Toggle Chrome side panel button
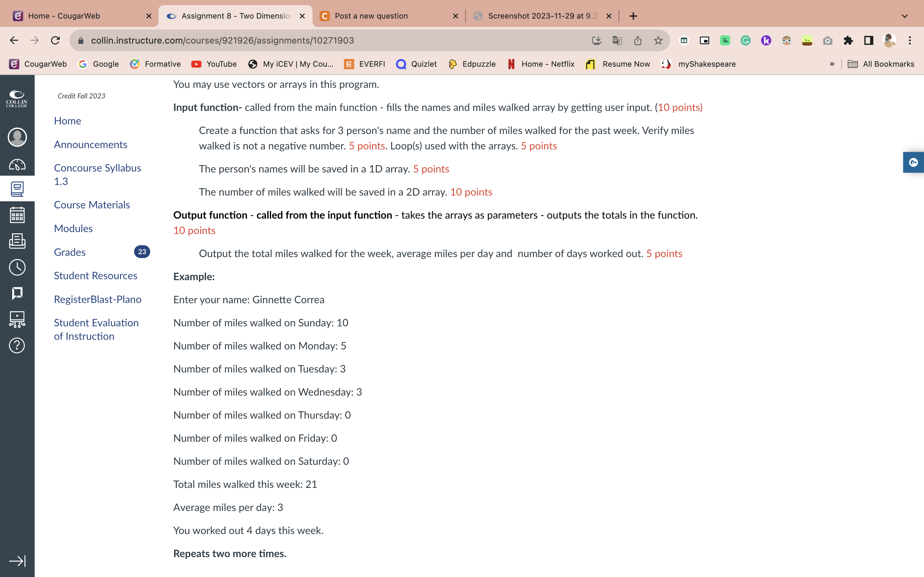Screen dimensions: 924x577 tap(868, 40)
